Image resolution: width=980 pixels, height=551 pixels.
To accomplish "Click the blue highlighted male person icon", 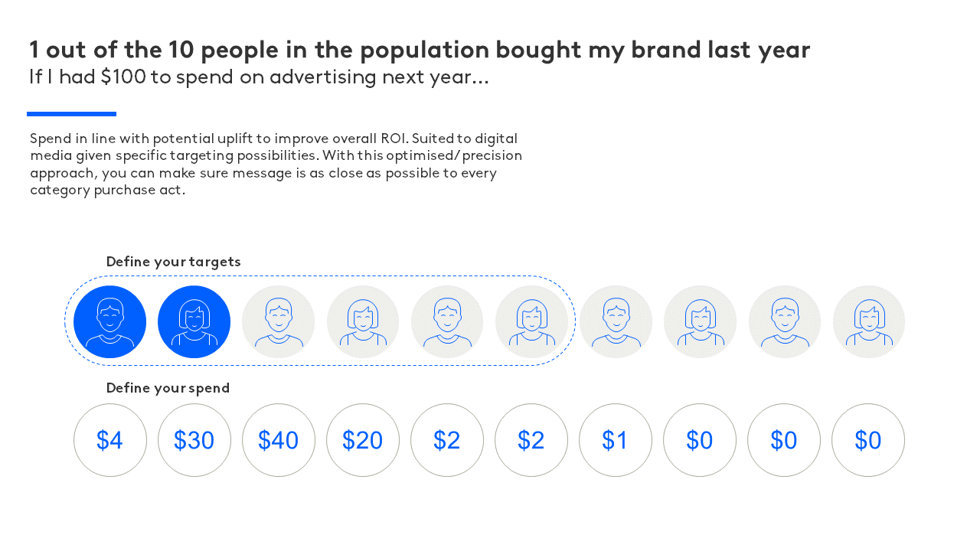I will [109, 321].
